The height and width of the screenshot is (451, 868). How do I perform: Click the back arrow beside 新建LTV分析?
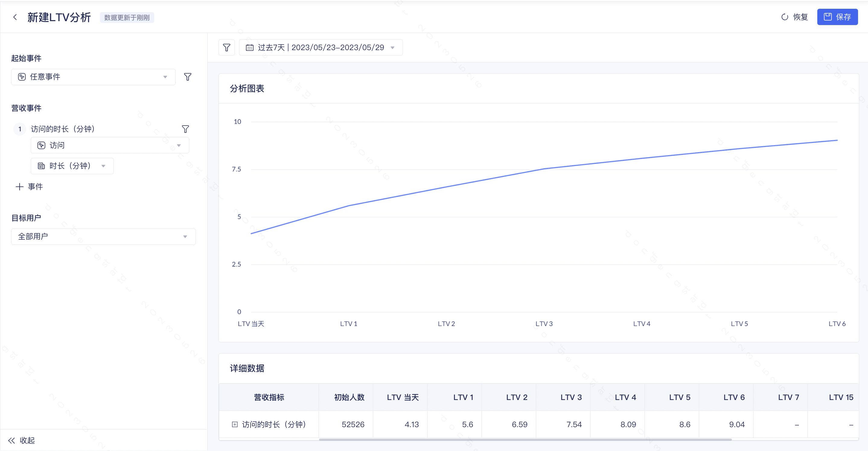pos(15,17)
